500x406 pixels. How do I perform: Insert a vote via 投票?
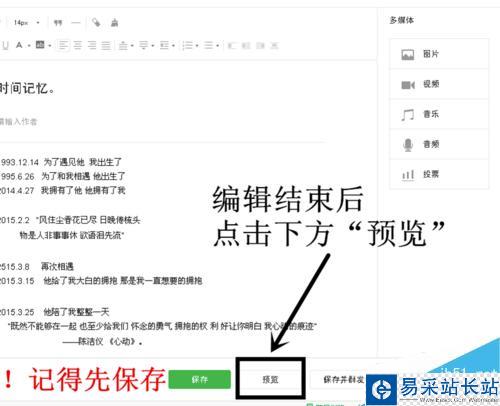[x=439, y=174]
